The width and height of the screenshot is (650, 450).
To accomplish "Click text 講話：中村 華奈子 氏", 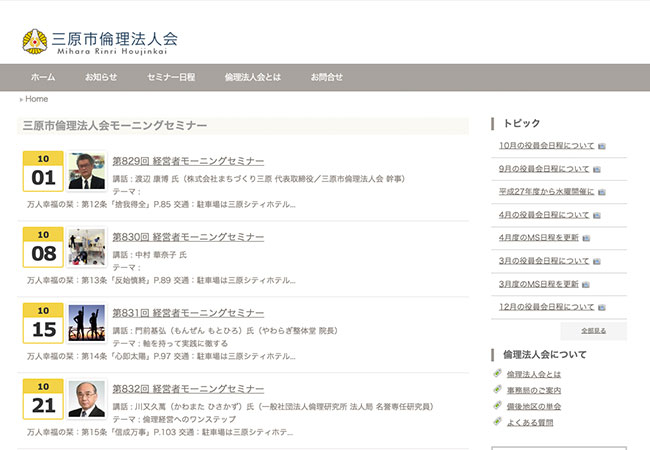I will [150, 254].
